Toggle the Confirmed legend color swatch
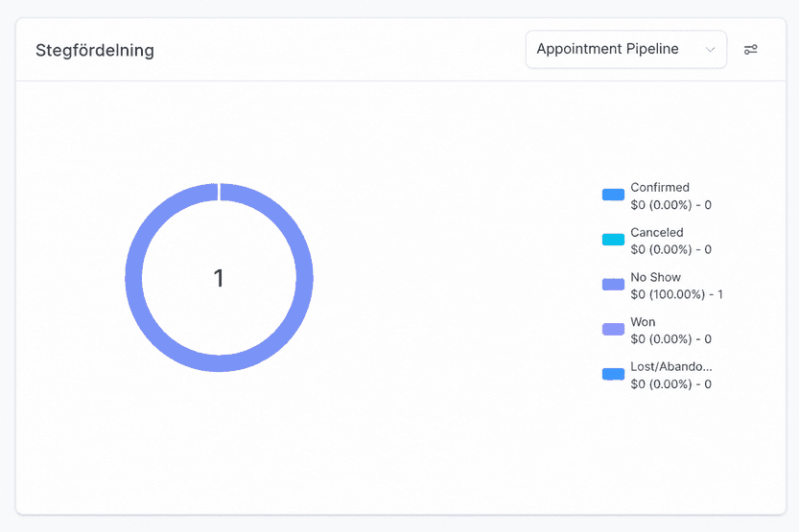This screenshot has height=532, width=799. 613,195
